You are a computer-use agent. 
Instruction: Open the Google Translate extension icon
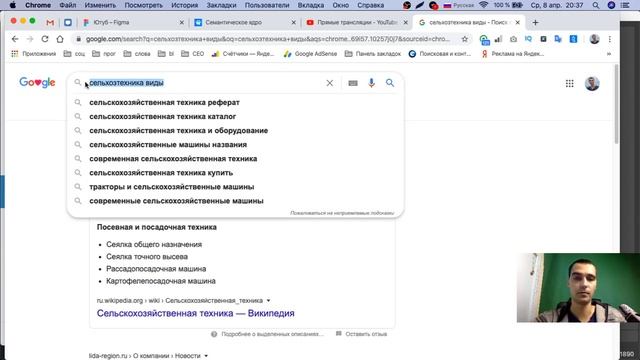point(558,39)
